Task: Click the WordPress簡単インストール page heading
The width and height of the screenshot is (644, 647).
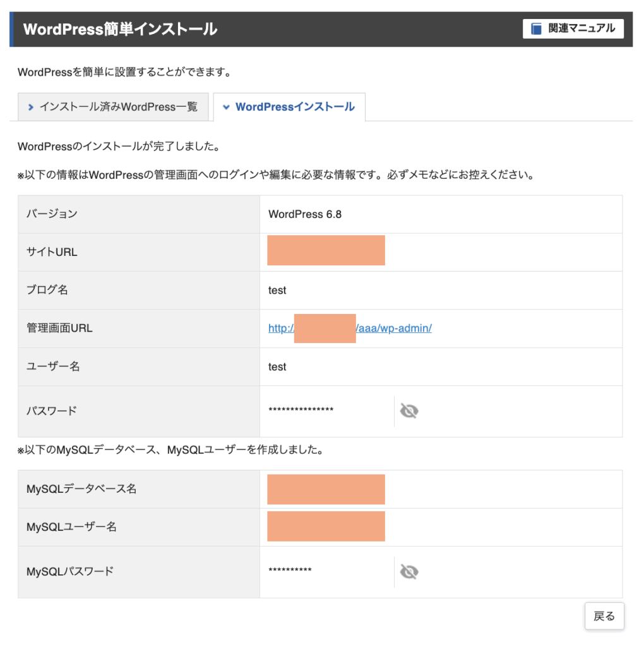Action: [x=120, y=29]
